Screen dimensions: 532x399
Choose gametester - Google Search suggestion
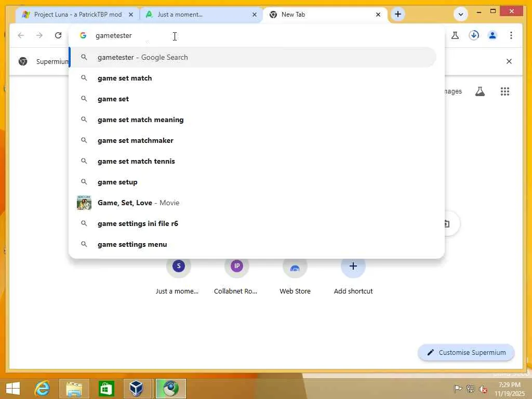point(252,57)
